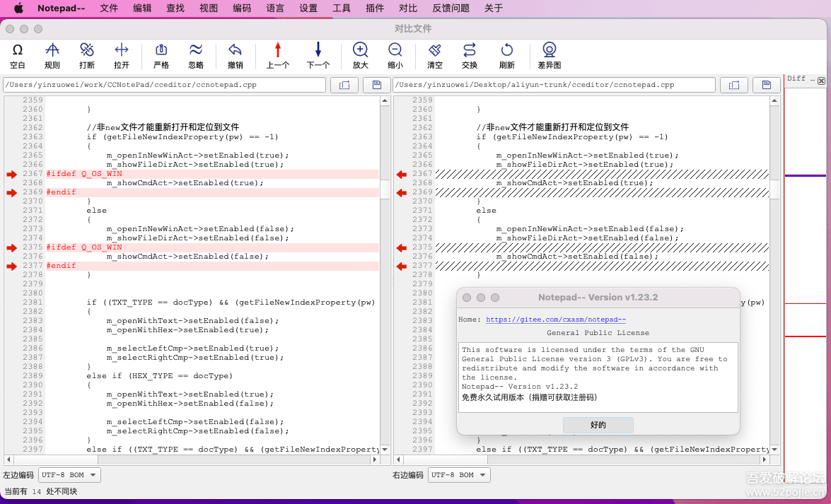
Task: Dismiss the license dialog with 好的 button
Action: click(x=598, y=425)
